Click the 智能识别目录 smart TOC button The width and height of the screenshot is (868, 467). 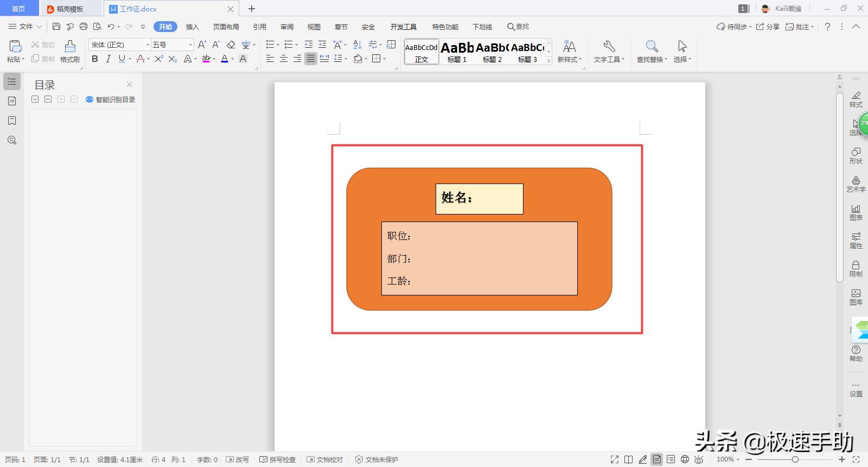tap(111, 99)
